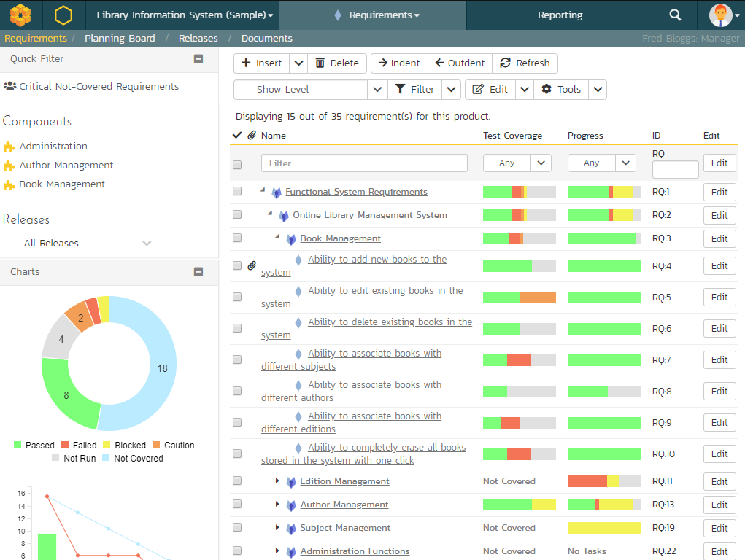
Task: Go to the Reporting menu
Action: tap(560, 15)
